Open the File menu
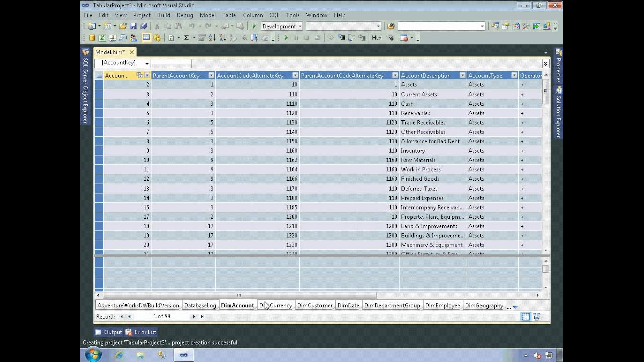 (x=88, y=15)
